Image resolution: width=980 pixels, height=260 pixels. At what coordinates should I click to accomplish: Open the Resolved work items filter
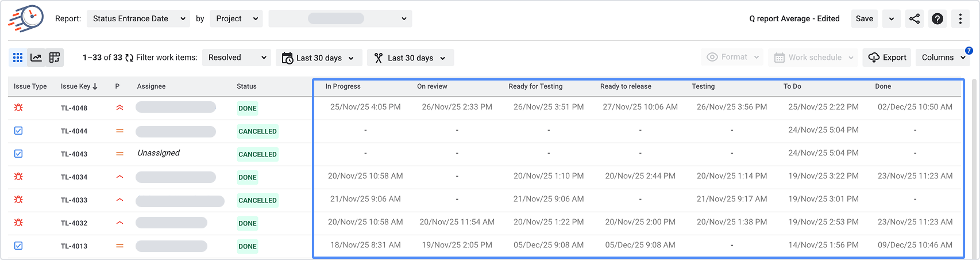(x=237, y=58)
